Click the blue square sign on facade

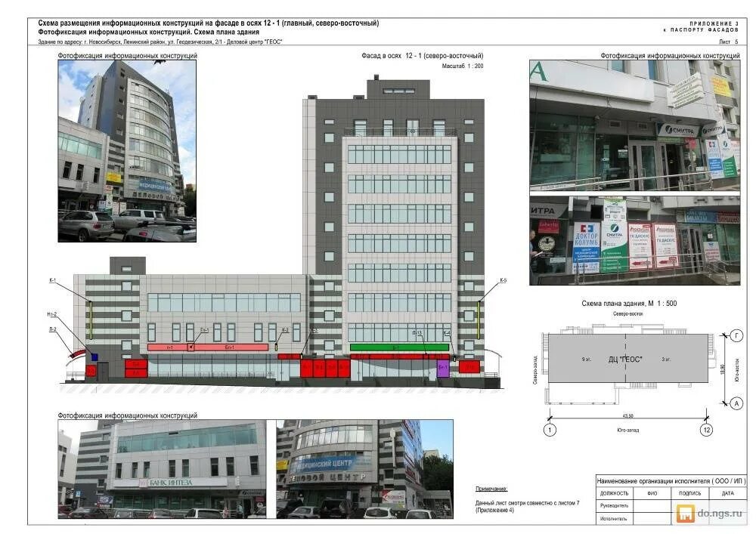(94, 357)
